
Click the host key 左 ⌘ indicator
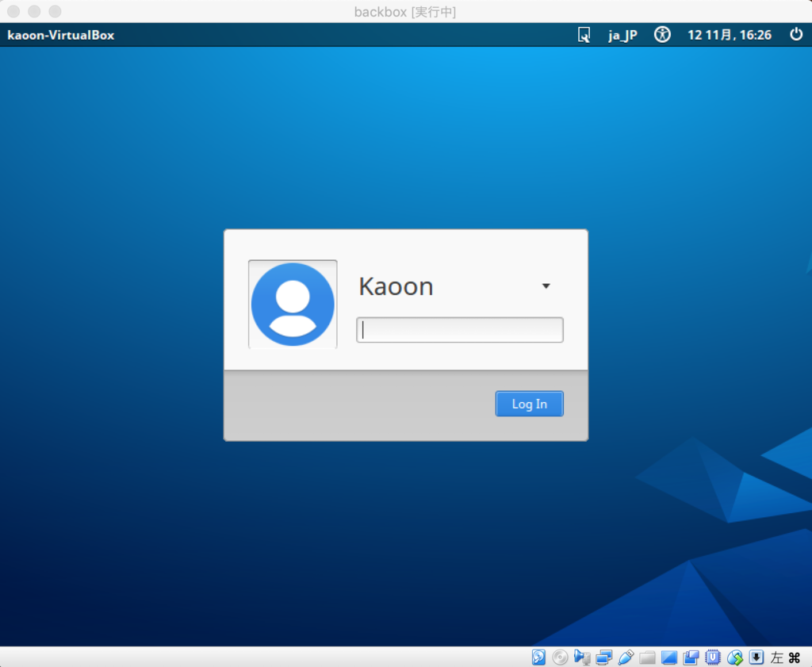pos(786,657)
